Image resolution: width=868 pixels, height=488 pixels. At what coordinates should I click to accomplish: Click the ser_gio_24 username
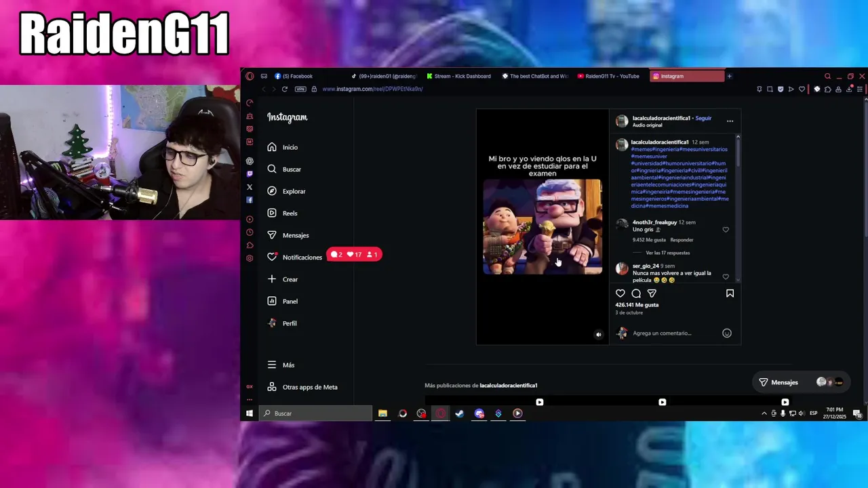tap(646, 266)
